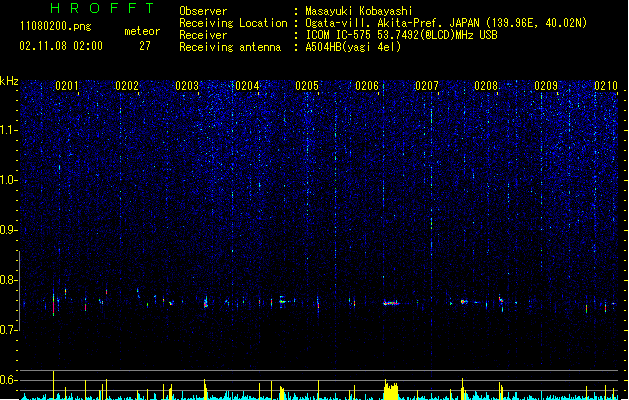Click the wide yellow intensity block below 0206
Image resolution: width=629 pixels, height=400 pixels.
(391, 391)
